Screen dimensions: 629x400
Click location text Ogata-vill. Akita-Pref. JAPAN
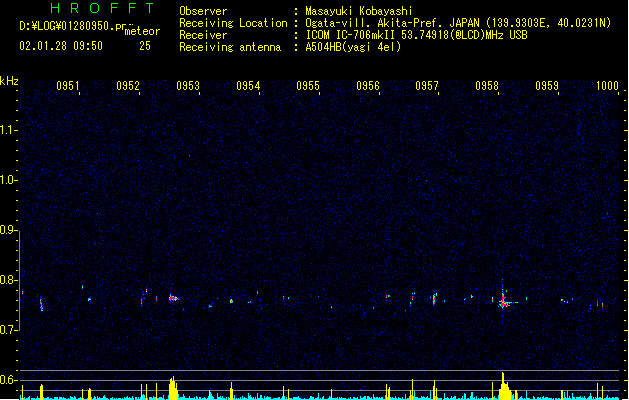[392, 23]
